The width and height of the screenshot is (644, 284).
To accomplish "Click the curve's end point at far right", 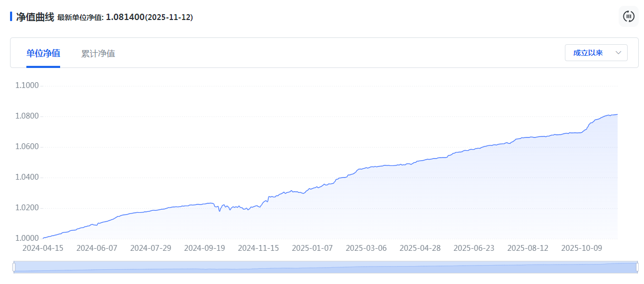I will pos(617,114).
